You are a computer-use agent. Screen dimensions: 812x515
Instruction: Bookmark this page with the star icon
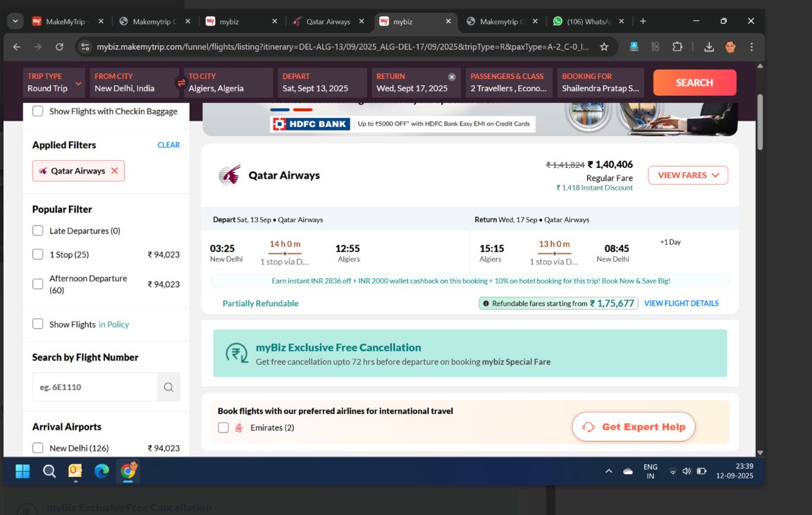pos(604,47)
